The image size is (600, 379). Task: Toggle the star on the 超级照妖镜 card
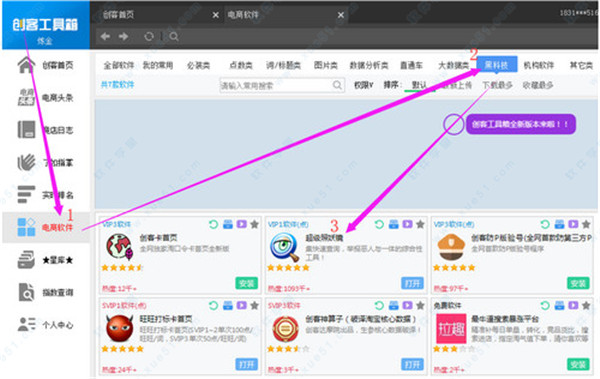(420, 224)
